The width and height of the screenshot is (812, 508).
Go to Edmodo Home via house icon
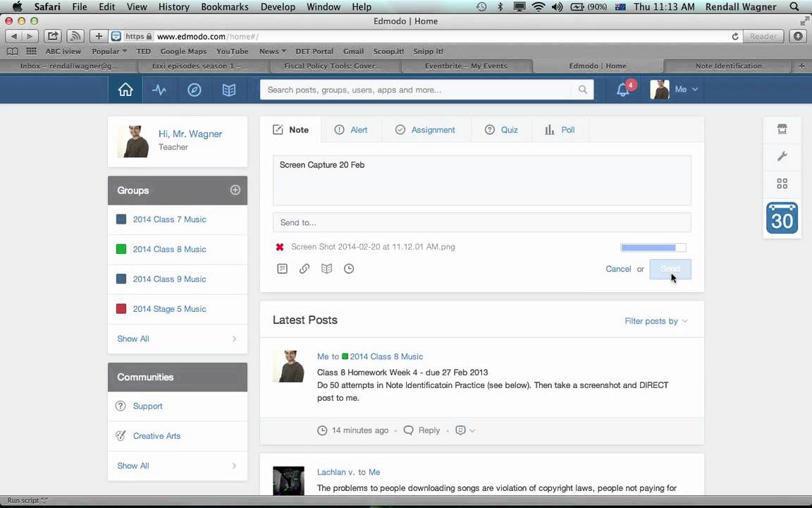point(125,90)
